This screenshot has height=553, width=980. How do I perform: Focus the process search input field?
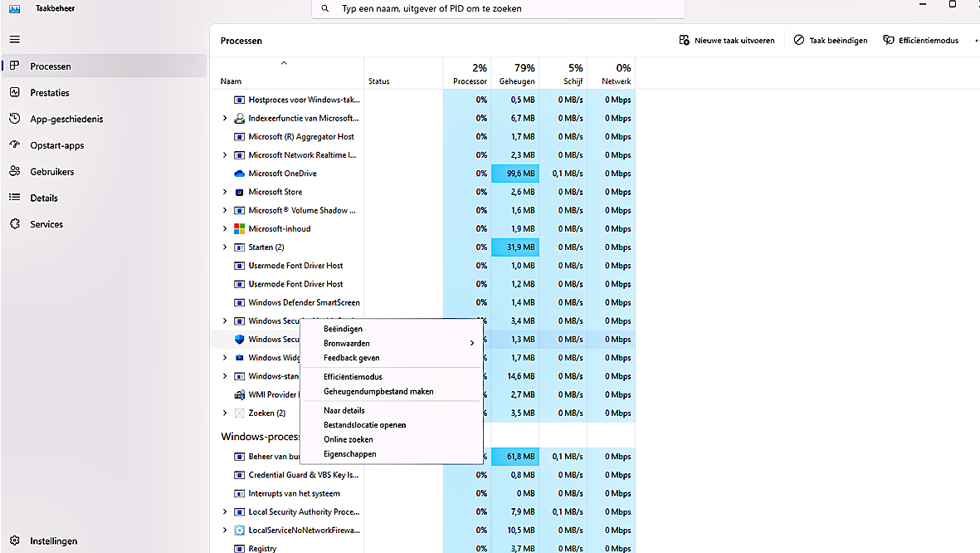point(498,9)
